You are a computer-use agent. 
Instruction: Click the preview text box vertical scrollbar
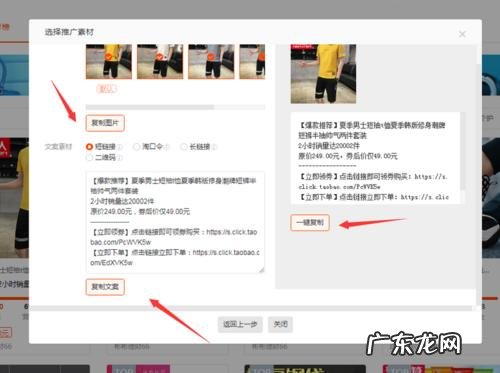click(462, 152)
